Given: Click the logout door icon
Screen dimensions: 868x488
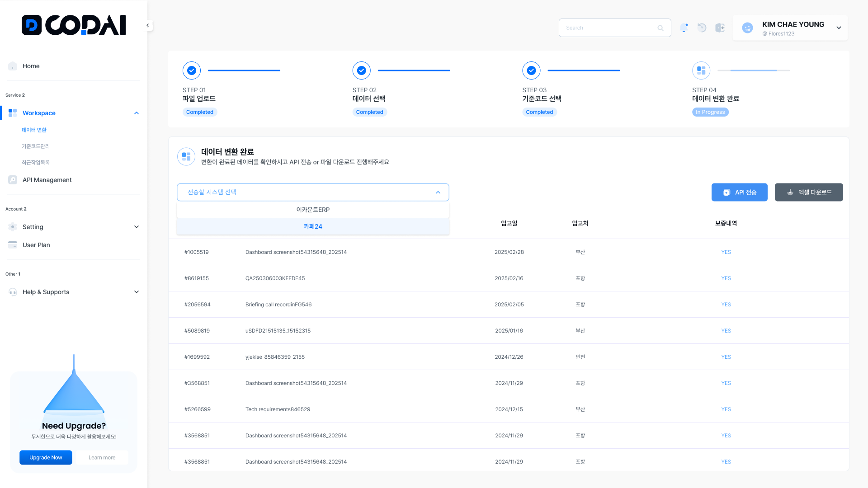Looking at the screenshot, I should pos(720,28).
